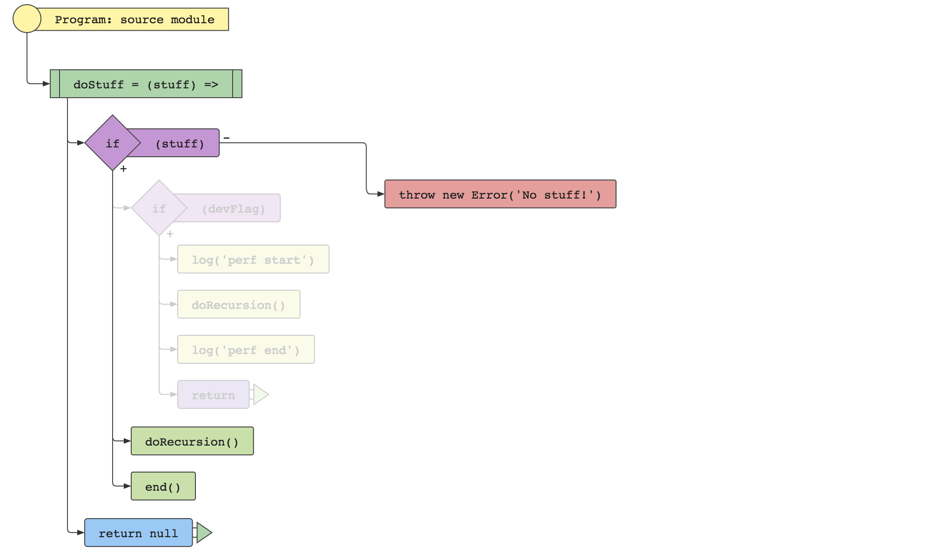Screen dimensions: 925x560
Task: Click the purple if diamond for (stuff)
Action: (x=112, y=143)
